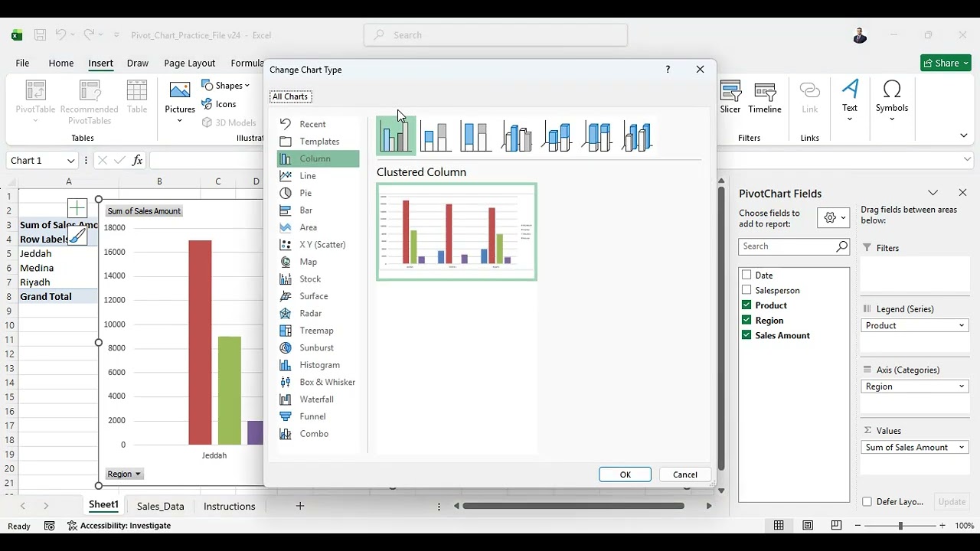980x551 pixels.
Task: Switch to the Page Layout tab
Action: (190, 64)
